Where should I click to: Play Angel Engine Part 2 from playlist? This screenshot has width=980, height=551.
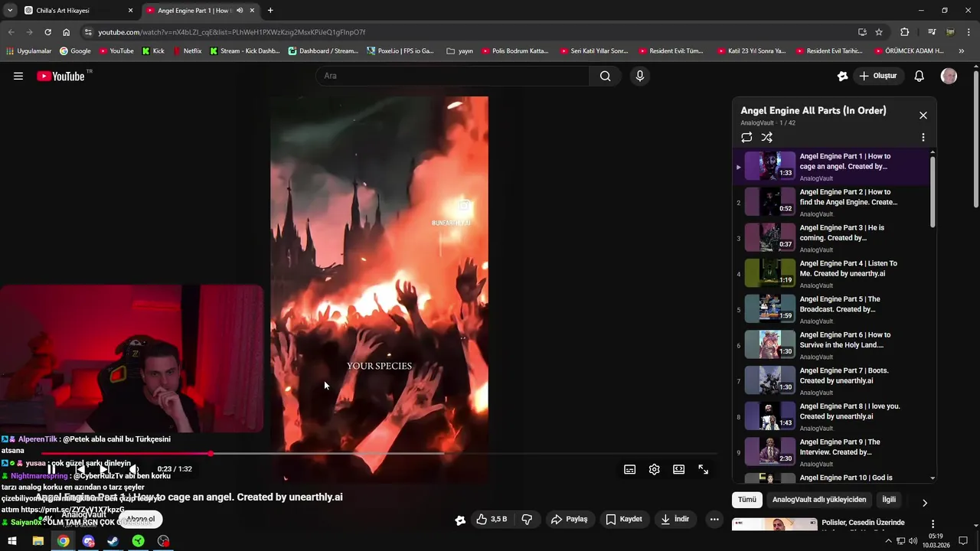pyautogui.click(x=833, y=203)
